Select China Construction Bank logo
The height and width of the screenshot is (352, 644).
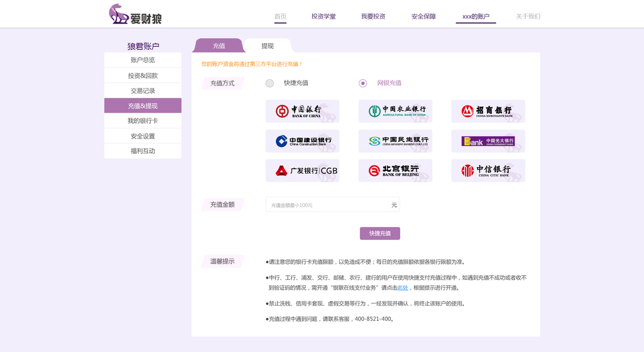302,141
